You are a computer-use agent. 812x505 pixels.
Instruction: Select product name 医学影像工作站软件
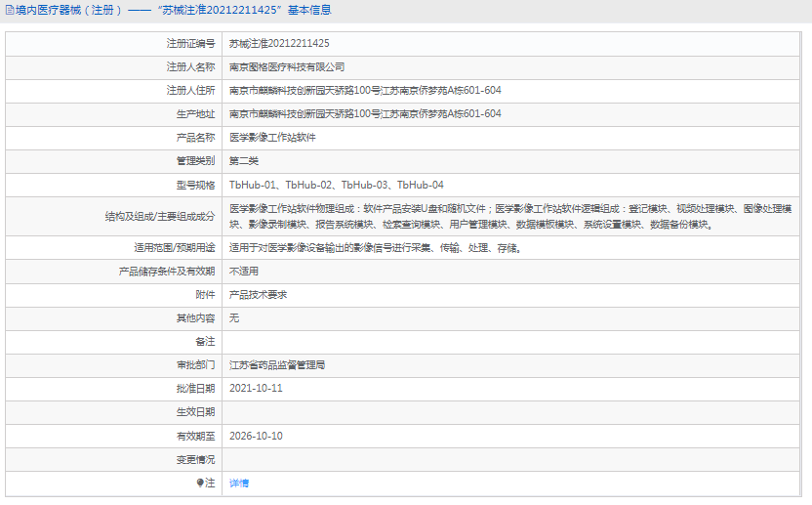click(272, 138)
